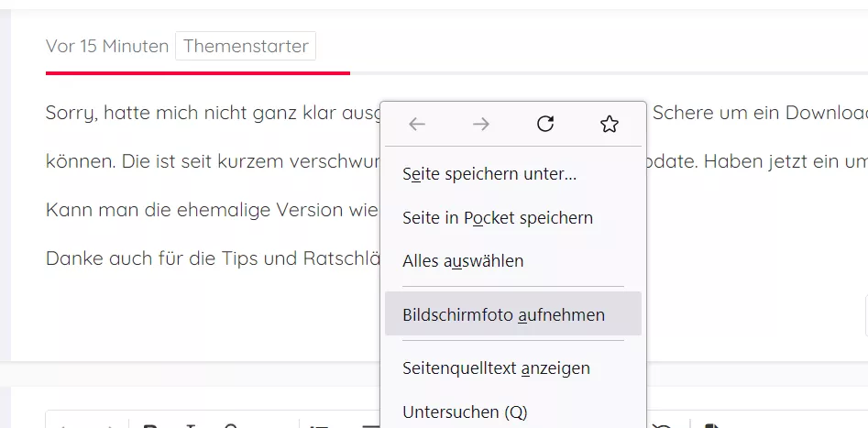Toggle bold in the reply editor toolbar
The image size is (868, 428).
coord(149,425)
